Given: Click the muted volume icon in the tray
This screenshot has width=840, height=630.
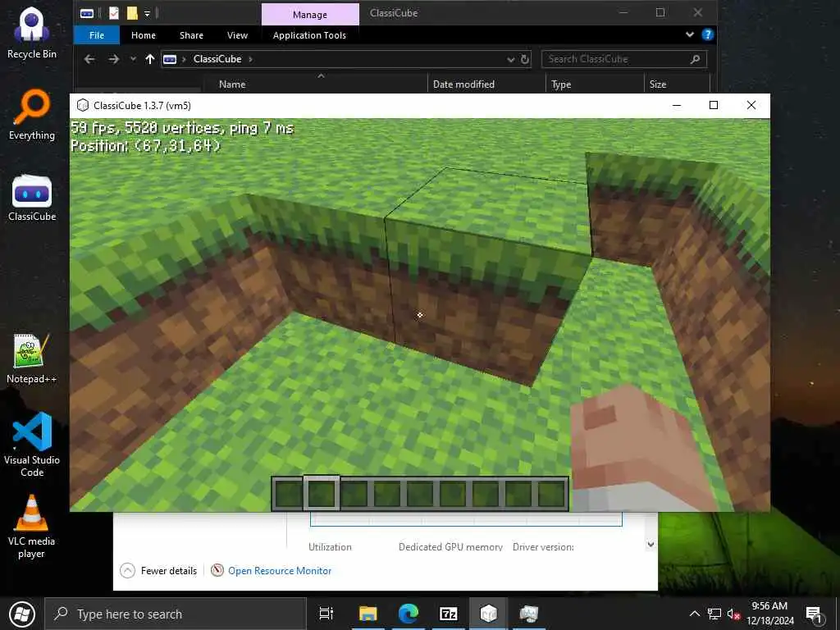Looking at the screenshot, I should [x=733, y=614].
